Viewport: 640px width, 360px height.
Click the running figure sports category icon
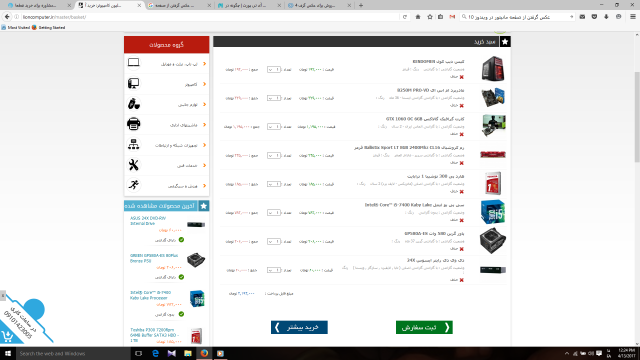(x=133, y=185)
